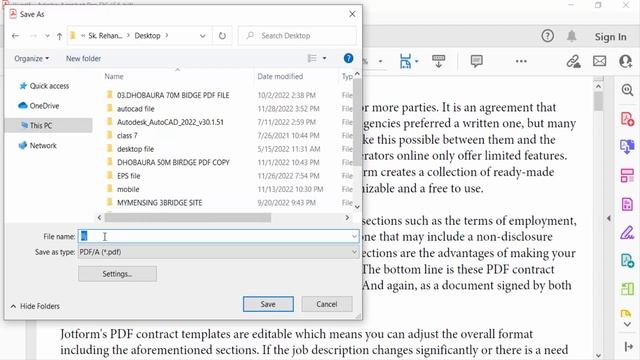The image size is (640, 360).
Task: Click Sign In in Acrobat
Action: click(610, 37)
